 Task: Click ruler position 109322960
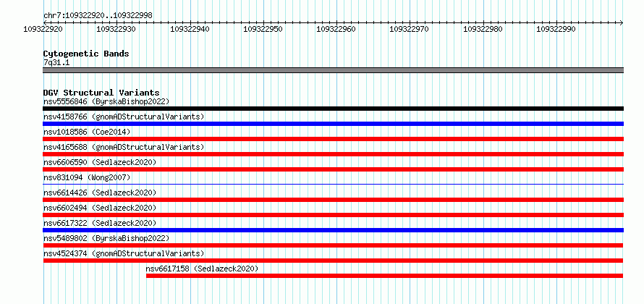336,29
